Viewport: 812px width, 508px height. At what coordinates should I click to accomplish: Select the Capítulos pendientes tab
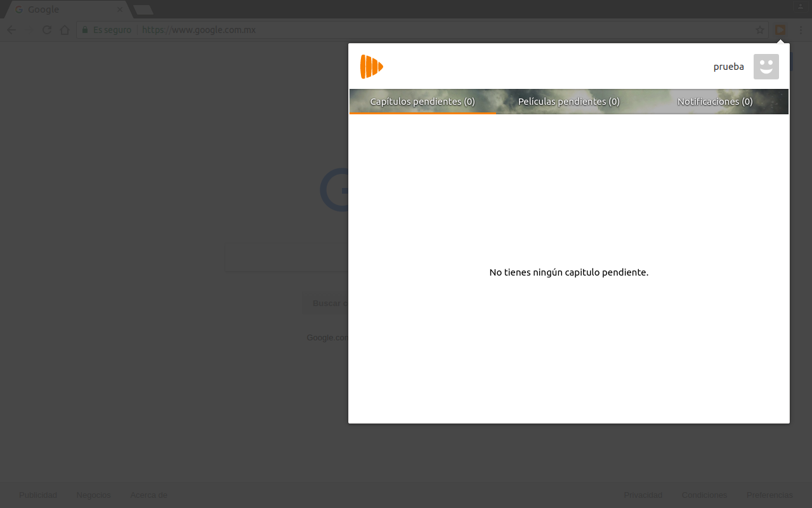pos(422,101)
